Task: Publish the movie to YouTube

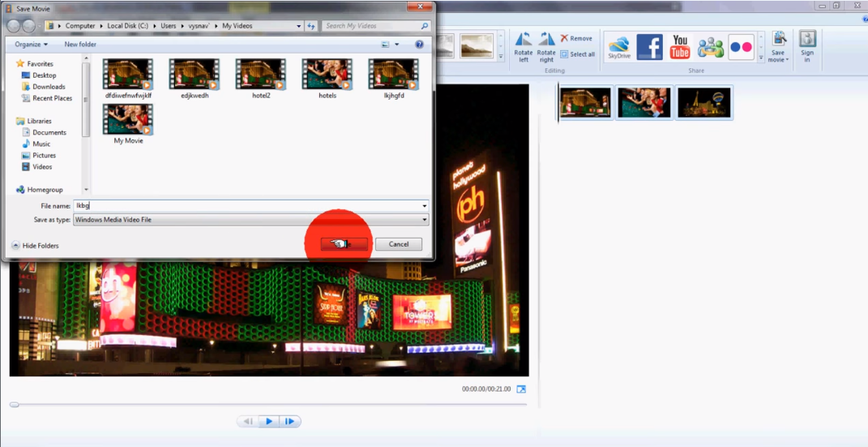Action: 680,47
